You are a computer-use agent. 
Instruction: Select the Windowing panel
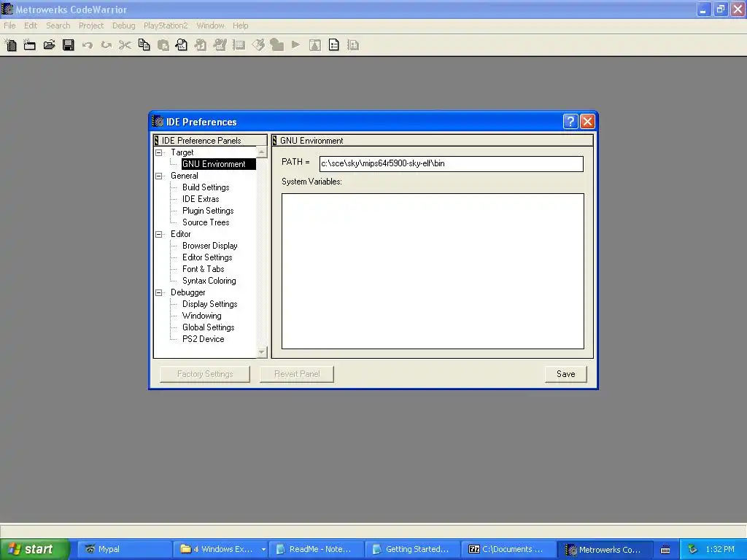(201, 316)
